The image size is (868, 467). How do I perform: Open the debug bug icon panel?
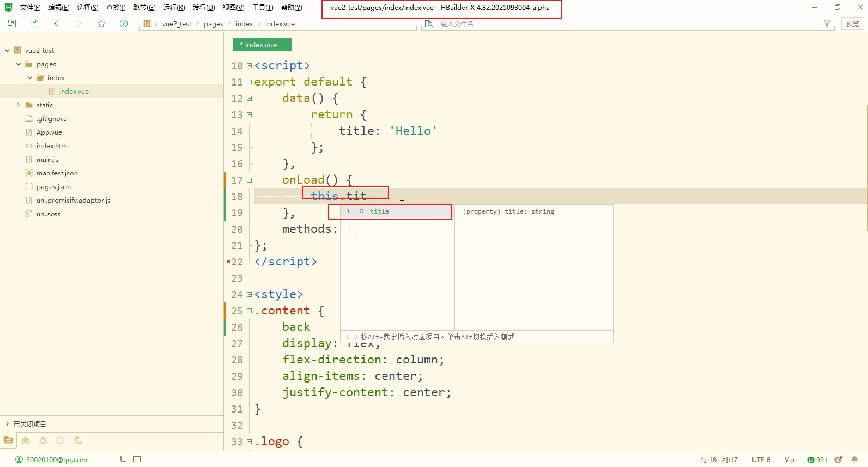coord(43,440)
